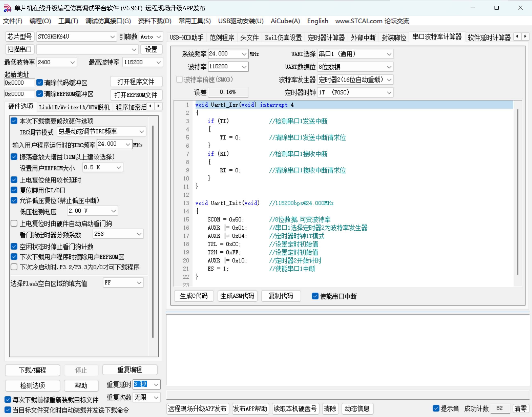Click the left scroll arrow beside 程序加密后 tab

coord(150,106)
